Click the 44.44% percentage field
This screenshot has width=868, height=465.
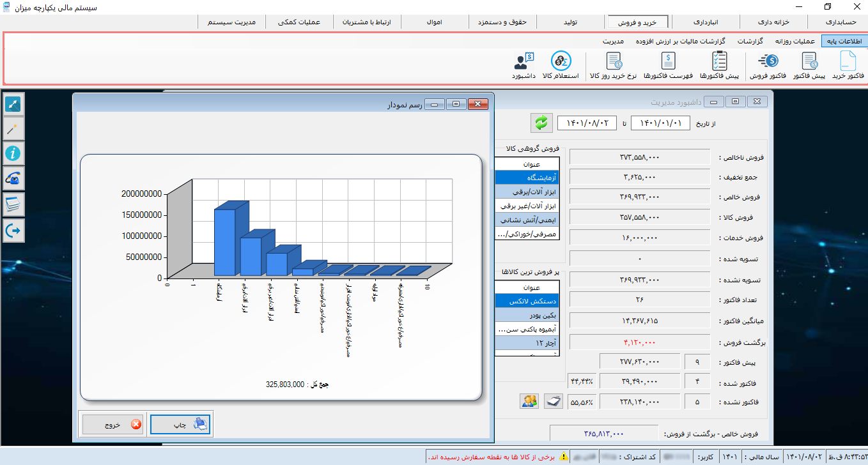(582, 382)
